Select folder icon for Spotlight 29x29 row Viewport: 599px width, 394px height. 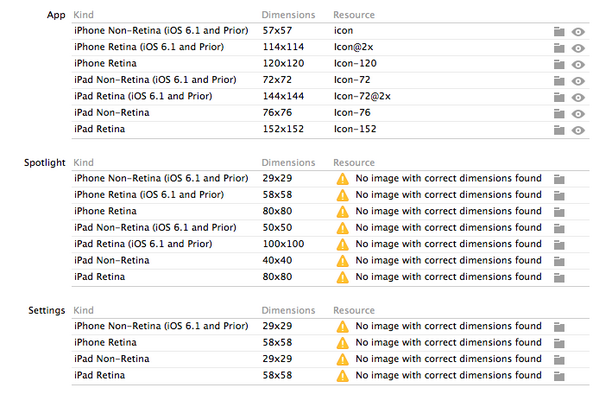tap(559, 179)
